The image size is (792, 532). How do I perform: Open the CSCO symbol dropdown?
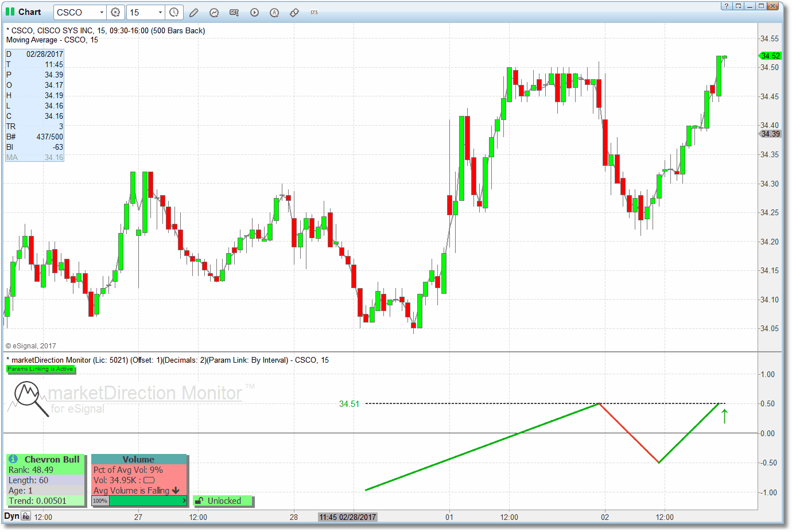pyautogui.click(x=102, y=12)
